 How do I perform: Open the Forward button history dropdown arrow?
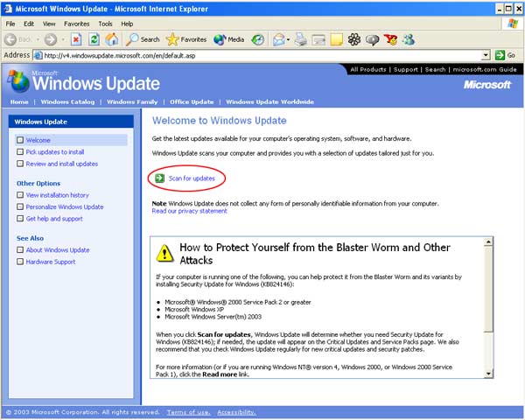click(x=63, y=40)
